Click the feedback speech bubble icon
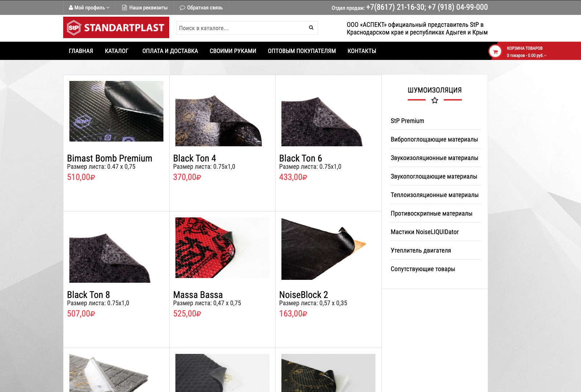 (182, 8)
